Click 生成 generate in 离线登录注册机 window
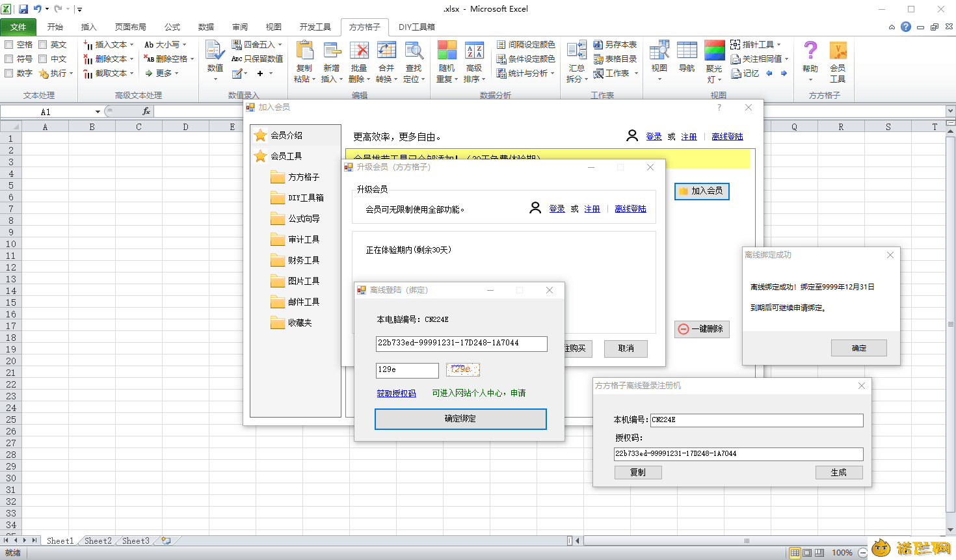The width and height of the screenshot is (956, 560). click(839, 473)
